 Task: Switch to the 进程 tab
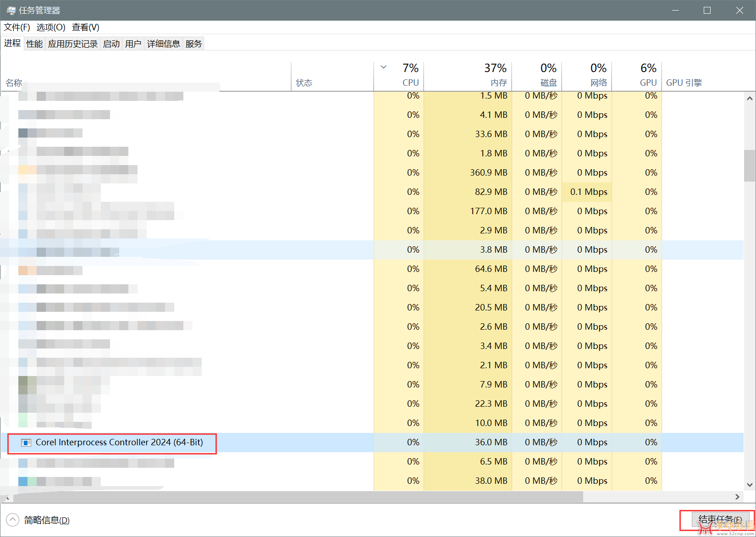point(12,43)
